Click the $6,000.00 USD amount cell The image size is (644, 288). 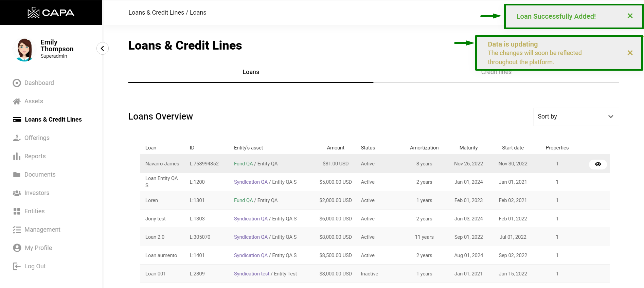coord(336,219)
